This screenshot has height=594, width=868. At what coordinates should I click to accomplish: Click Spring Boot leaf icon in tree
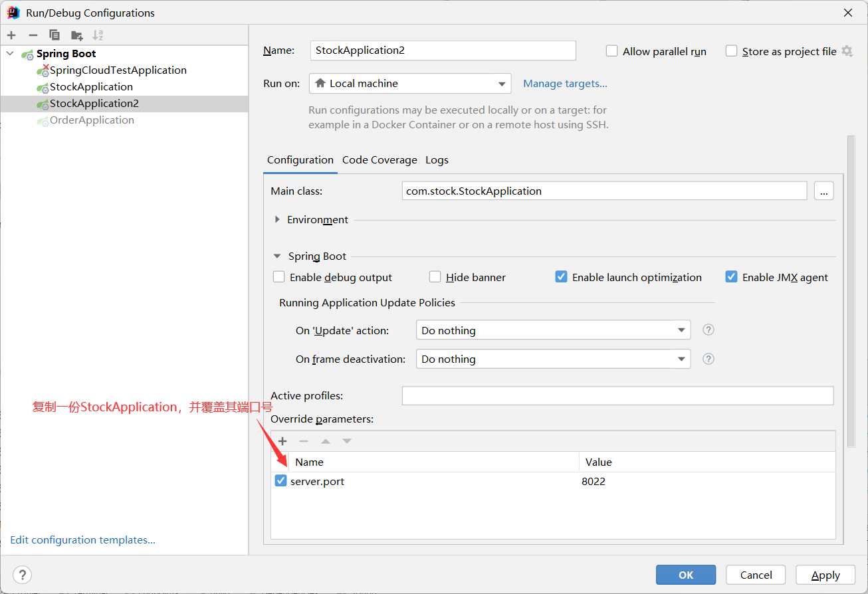pyautogui.click(x=27, y=54)
